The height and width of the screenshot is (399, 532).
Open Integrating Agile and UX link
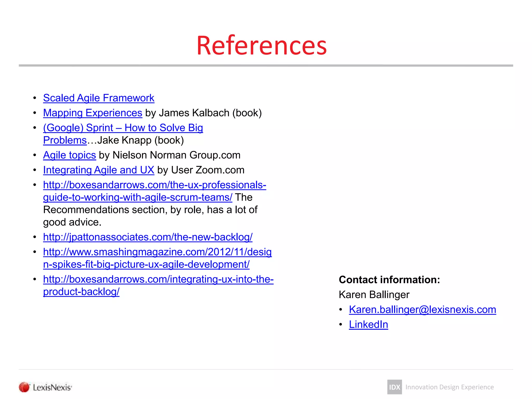point(99,170)
